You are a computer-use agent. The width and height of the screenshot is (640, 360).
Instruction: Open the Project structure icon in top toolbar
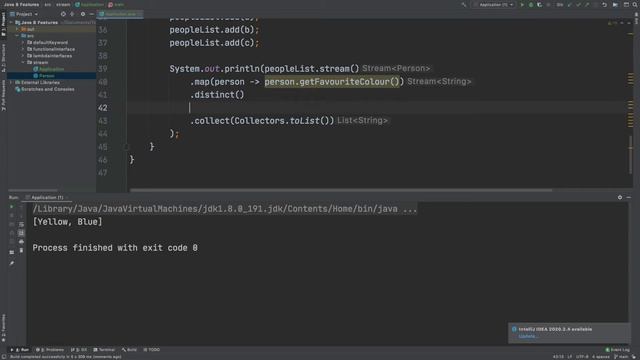click(x=615, y=4)
